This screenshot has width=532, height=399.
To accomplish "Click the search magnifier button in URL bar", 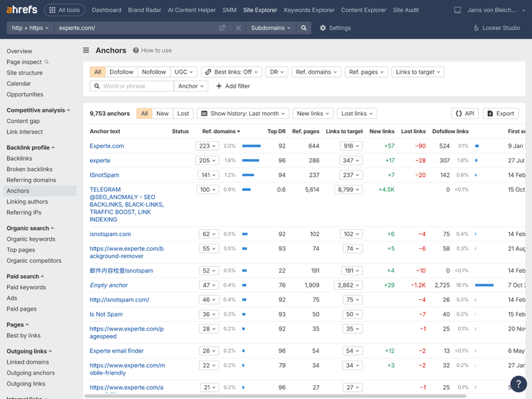I will pos(304,28).
